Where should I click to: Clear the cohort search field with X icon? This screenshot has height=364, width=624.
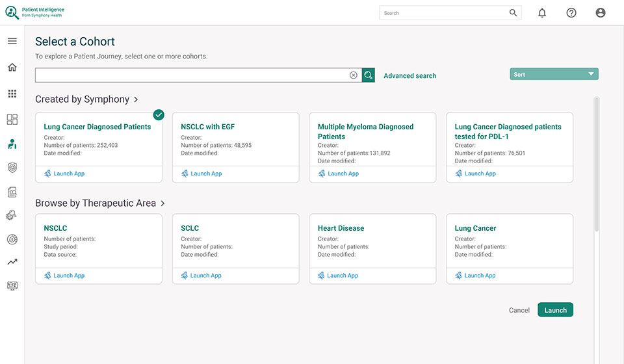354,75
